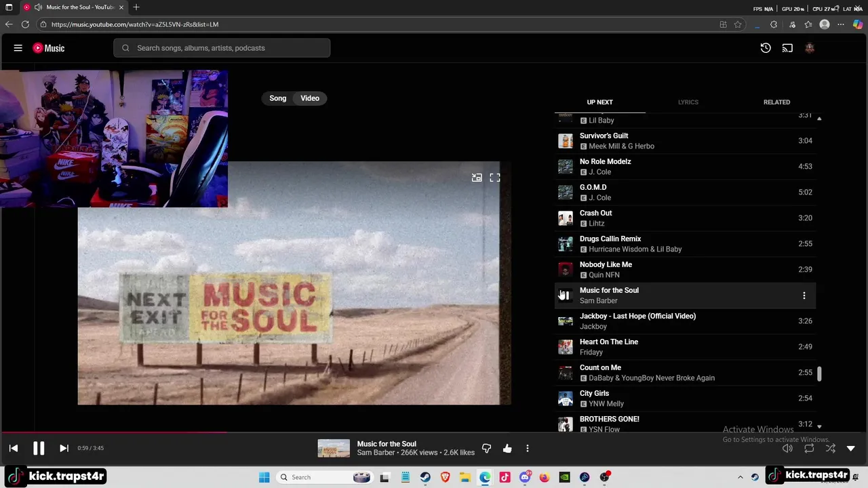Open browser settings and more menu
Screen dimensions: 868x488
841,24
